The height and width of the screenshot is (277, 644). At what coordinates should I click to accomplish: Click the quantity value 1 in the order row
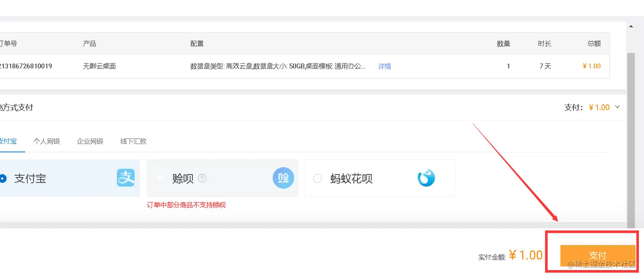(x=508, y=66)
